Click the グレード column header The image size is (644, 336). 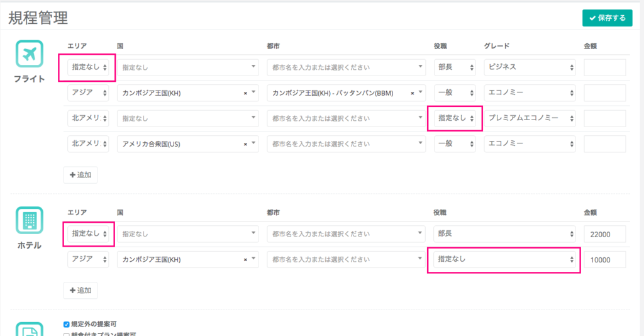click(497, 46)
